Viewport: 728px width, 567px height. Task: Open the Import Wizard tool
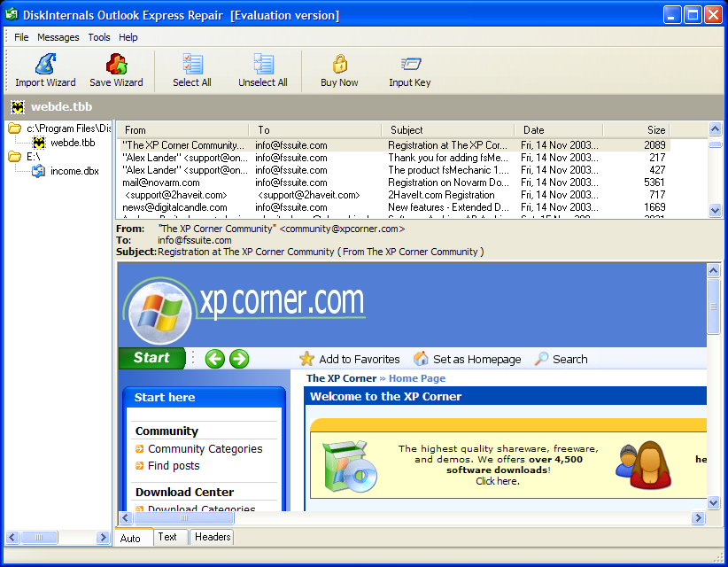[45, 70]
